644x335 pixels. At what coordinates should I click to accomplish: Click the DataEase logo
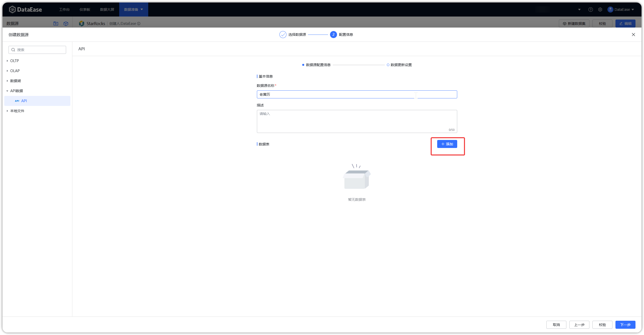pyautogui.click(x=25, y=9)
